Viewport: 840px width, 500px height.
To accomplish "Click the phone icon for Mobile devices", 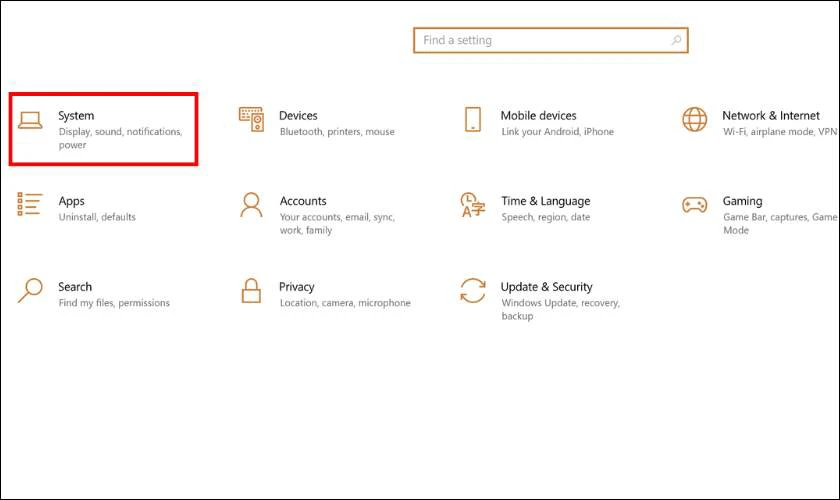I will [x=473, y=120].
